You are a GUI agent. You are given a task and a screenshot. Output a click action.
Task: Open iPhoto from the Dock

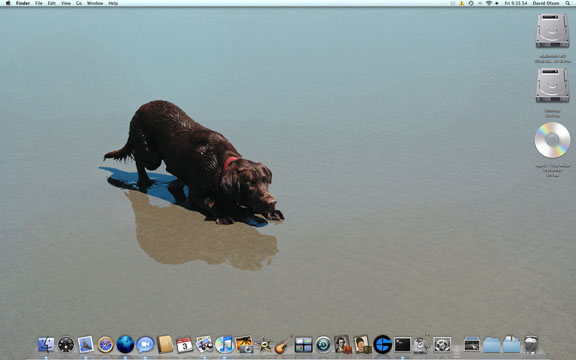tap(244, 345)
